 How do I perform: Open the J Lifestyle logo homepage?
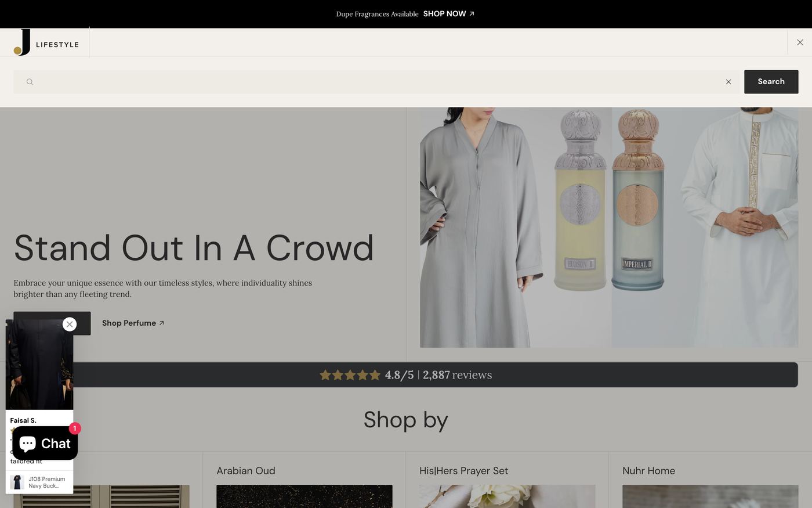tap(46, 42)
